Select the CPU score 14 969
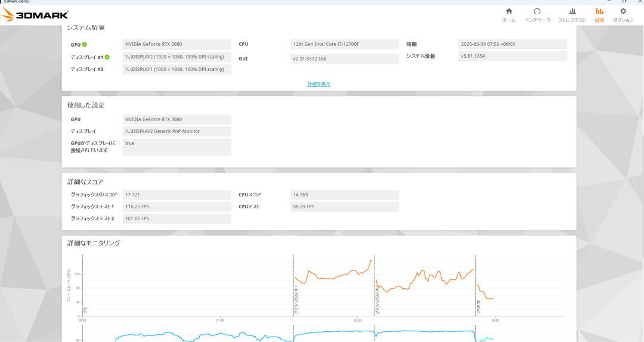 [x=345, y=195]
